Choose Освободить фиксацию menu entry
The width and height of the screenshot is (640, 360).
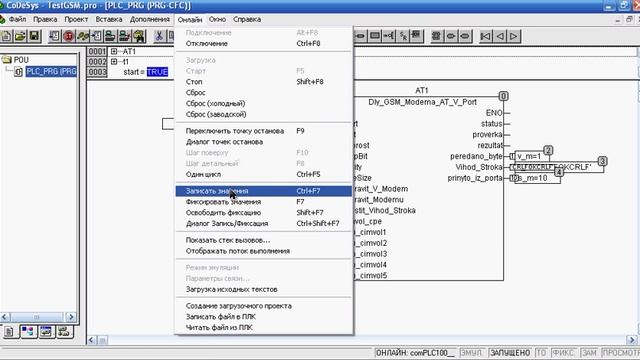pyautogui.click(x=264, y=213)
